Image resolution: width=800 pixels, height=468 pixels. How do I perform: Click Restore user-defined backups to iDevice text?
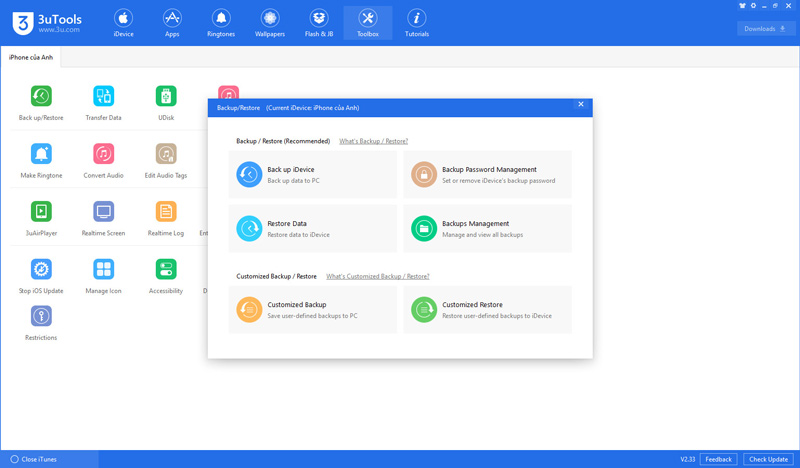(x=497, y=316)
